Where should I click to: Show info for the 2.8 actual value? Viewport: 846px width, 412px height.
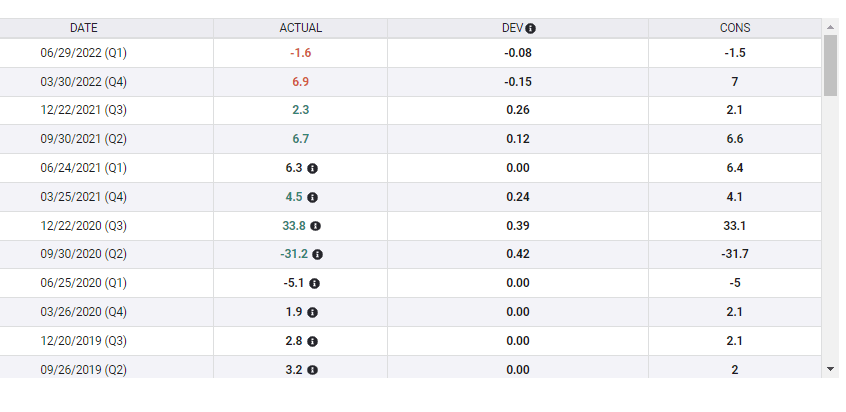point(313,342)
